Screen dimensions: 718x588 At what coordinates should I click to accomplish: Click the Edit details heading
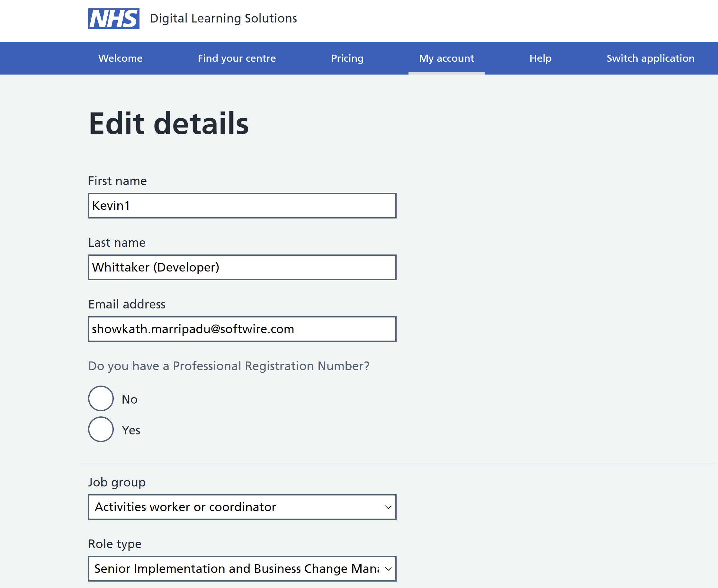click(x=168, y=124)
